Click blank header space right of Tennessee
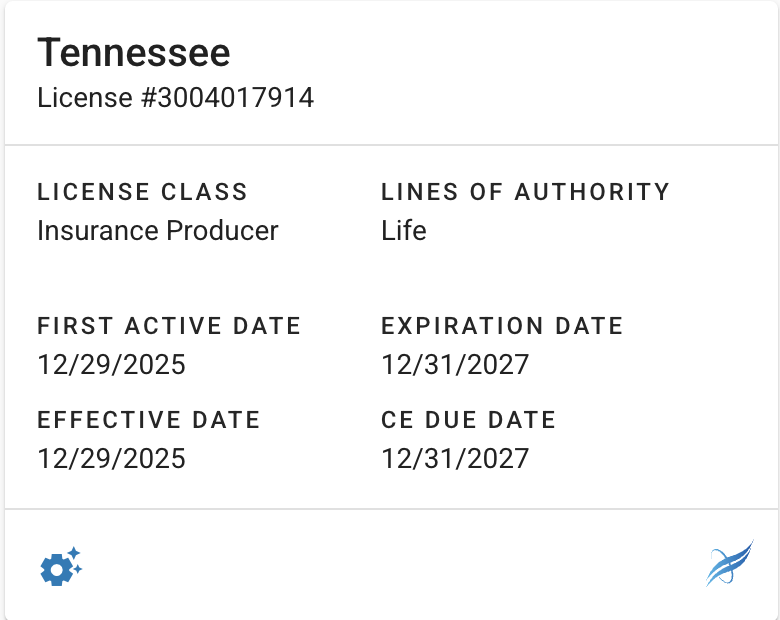Image resolution: width=780 pixels, height=620 pixels. pyautogui.click(x=500, y=52)
